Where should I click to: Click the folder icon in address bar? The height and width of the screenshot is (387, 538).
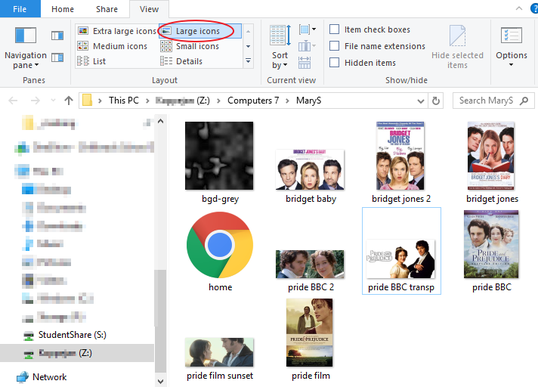[x=87, y=101]
